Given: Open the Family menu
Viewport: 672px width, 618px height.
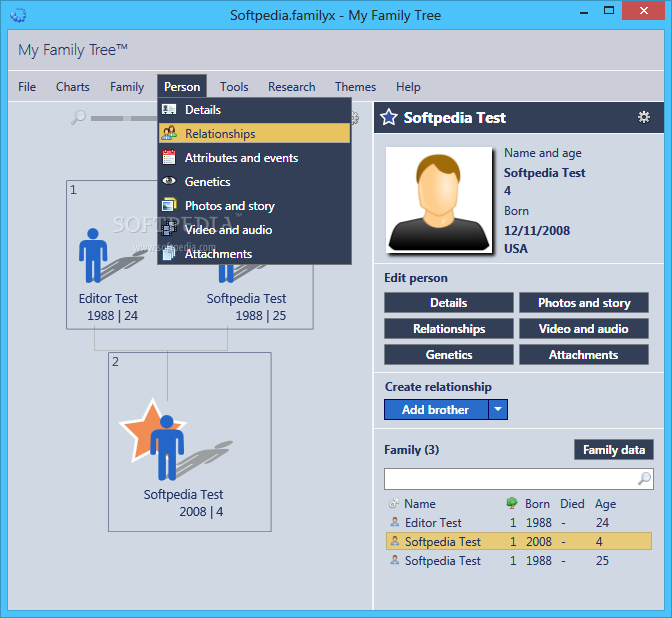Looking at the screenshot, I should coord(127,87).
